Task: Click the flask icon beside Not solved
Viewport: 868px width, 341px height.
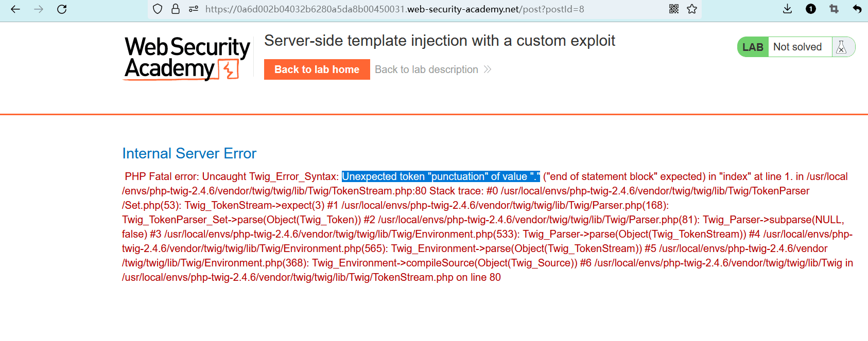Action: [x=842, y=47]
